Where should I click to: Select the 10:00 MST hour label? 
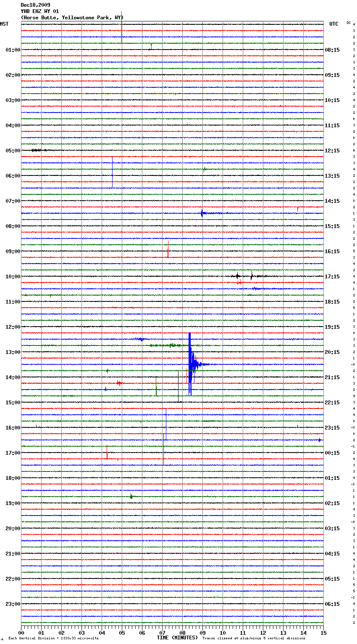(x=13, y=277)
